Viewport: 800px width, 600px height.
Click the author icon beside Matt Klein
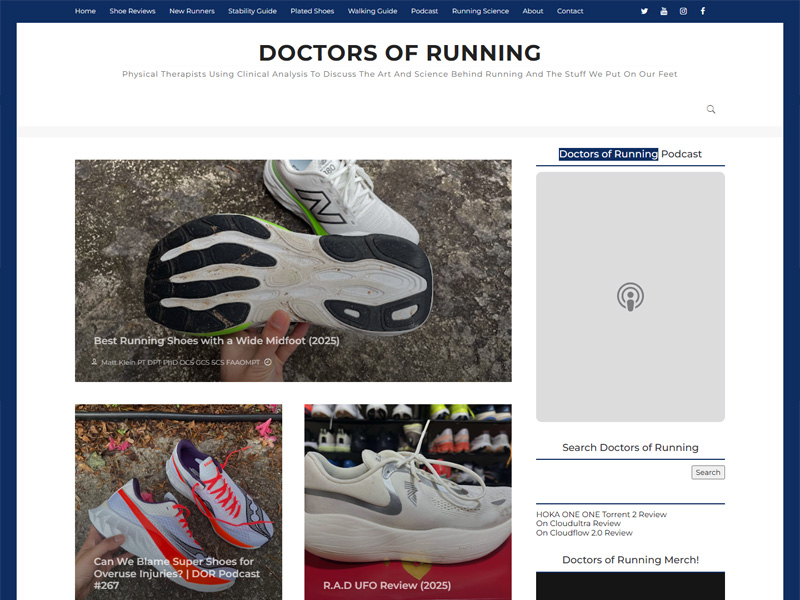pos(94,361)
